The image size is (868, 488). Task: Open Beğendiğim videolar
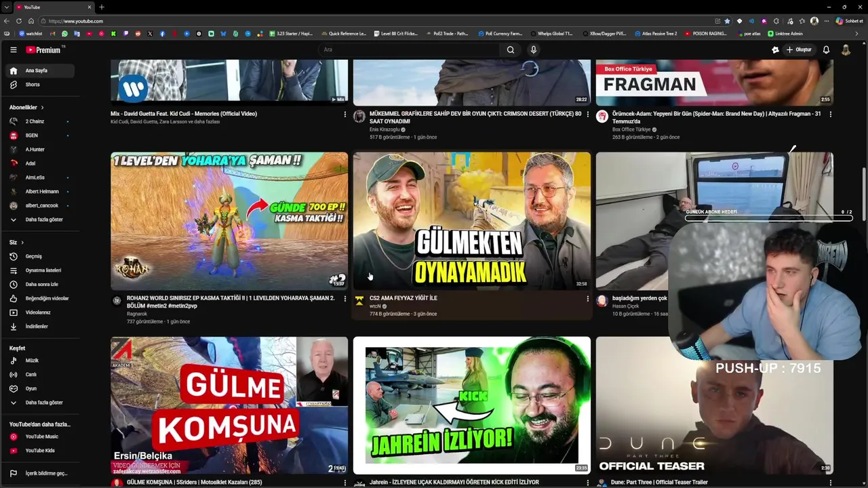(x=41, y=298)
